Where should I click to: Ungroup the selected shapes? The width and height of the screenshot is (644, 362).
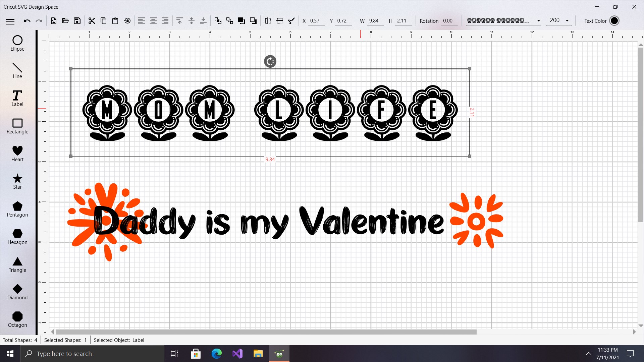230,21
